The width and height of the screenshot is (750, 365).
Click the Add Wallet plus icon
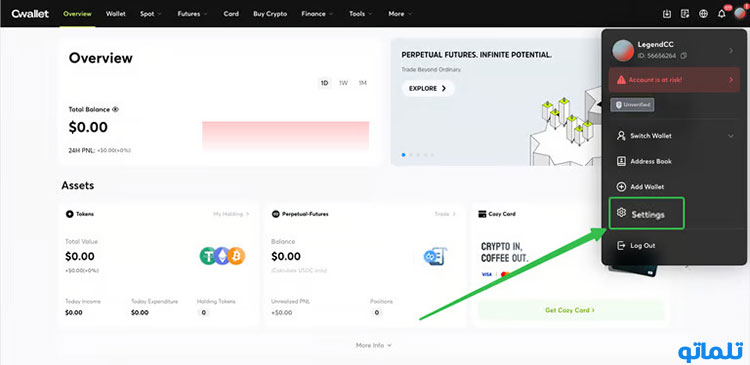(621, 187)
